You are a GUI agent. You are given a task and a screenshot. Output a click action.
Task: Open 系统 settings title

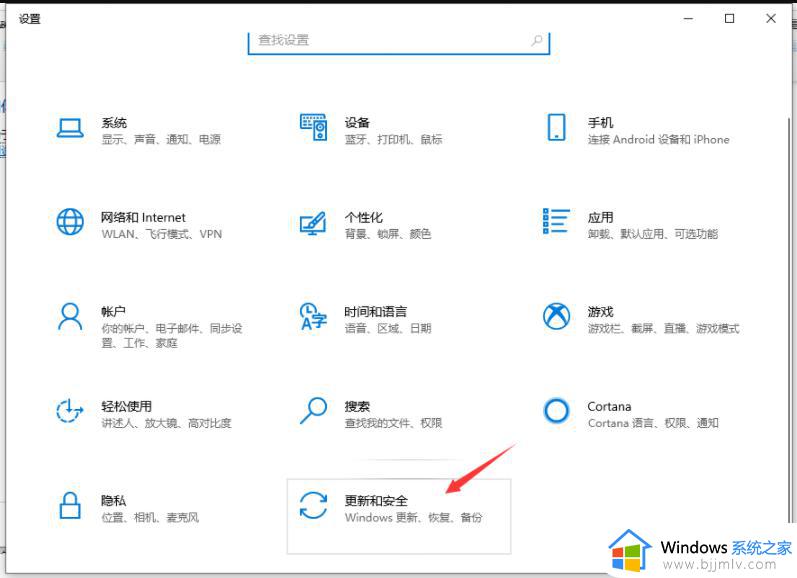pyautogui.click(x=114, y=123)
